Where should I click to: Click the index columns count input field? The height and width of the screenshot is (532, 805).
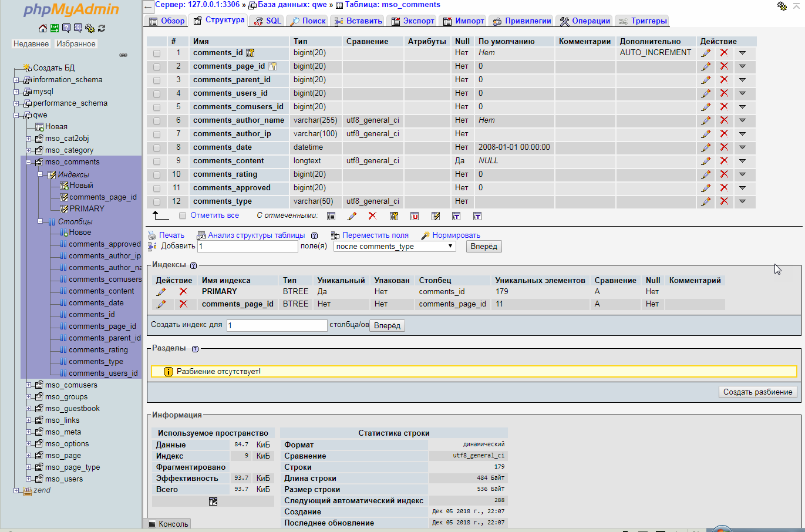pos(276,325)
